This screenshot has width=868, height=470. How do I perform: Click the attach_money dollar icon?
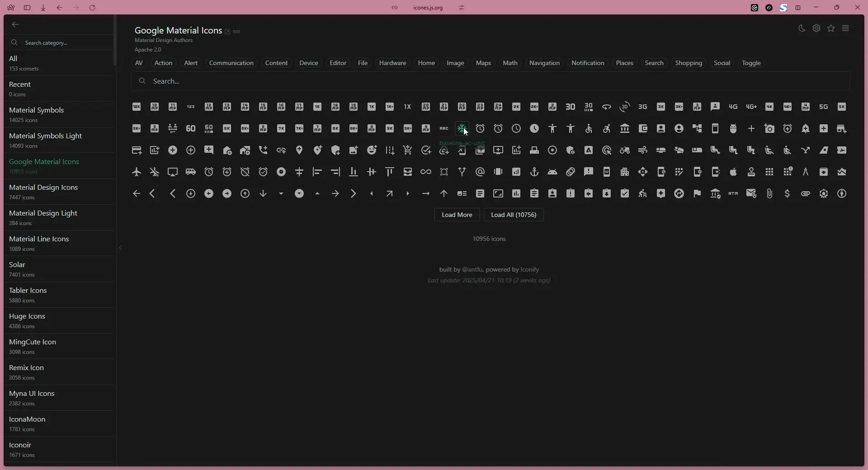787,194
